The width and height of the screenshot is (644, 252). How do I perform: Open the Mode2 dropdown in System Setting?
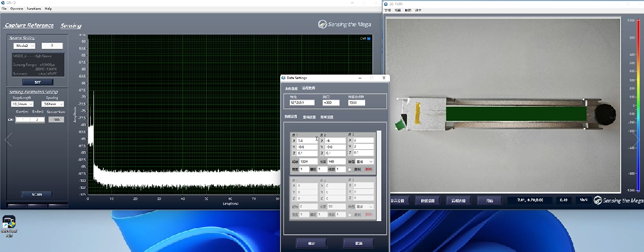click(x=24, y=46)
